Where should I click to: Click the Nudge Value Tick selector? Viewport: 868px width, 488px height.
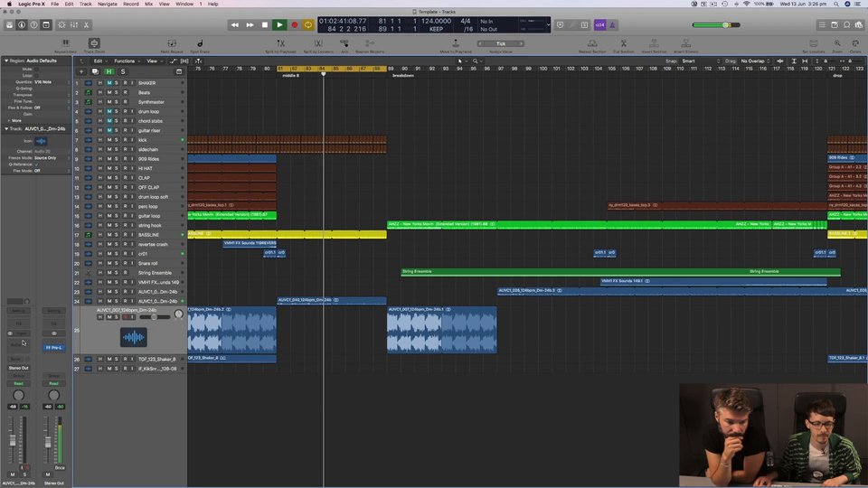(500, 43)
